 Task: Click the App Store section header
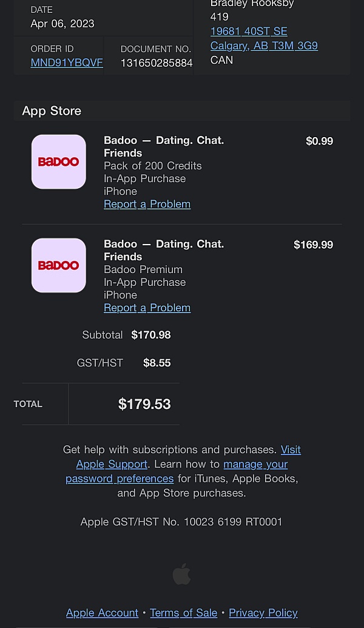click(52, 111)
